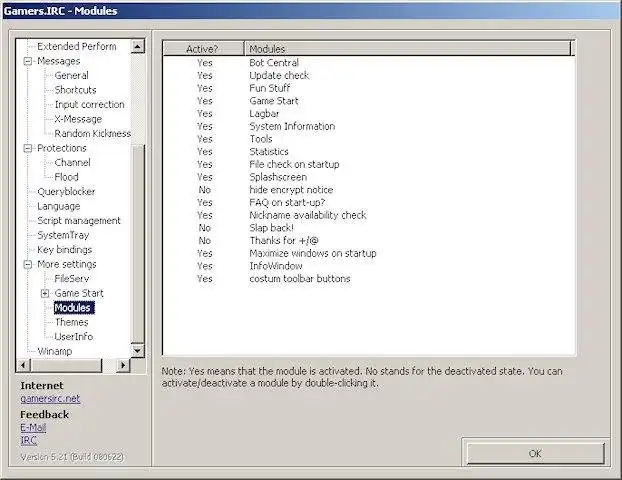The height and width of the screenshot is (480, 622).
Task: Open Random Kickmess settings
Action: [92, 134]
